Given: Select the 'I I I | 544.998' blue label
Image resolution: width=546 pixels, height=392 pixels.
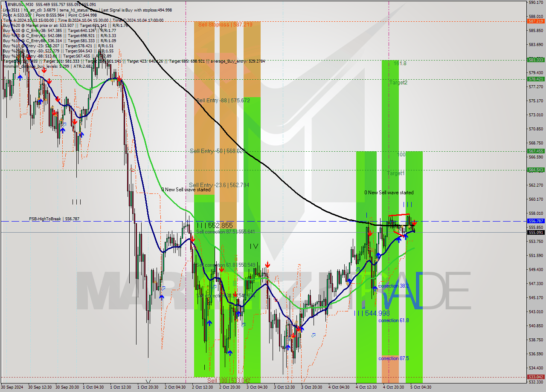Looking at the screenshot, I should click(x=372, y=313).
